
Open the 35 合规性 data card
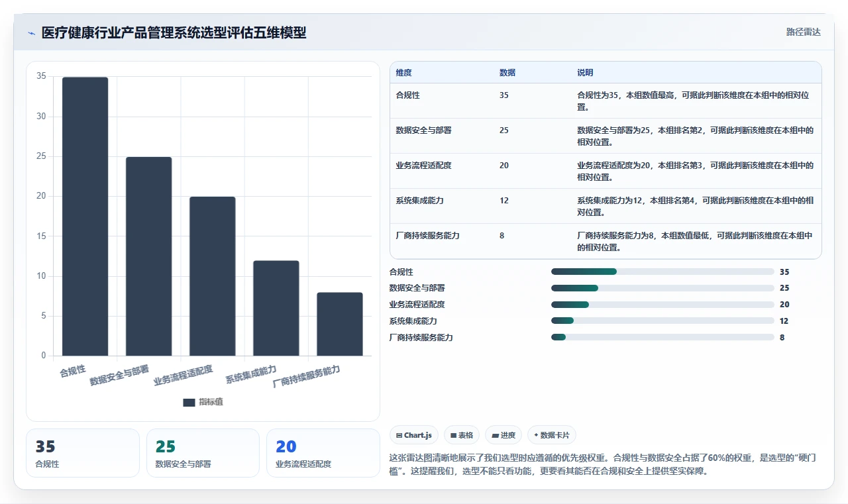coord(83,453)
